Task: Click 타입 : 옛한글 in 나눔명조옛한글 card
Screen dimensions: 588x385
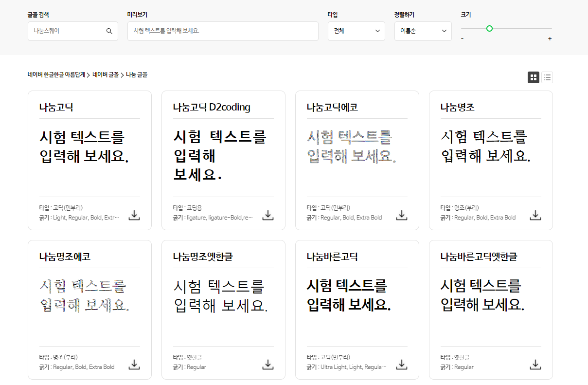Action: click(x=188, y=357)
